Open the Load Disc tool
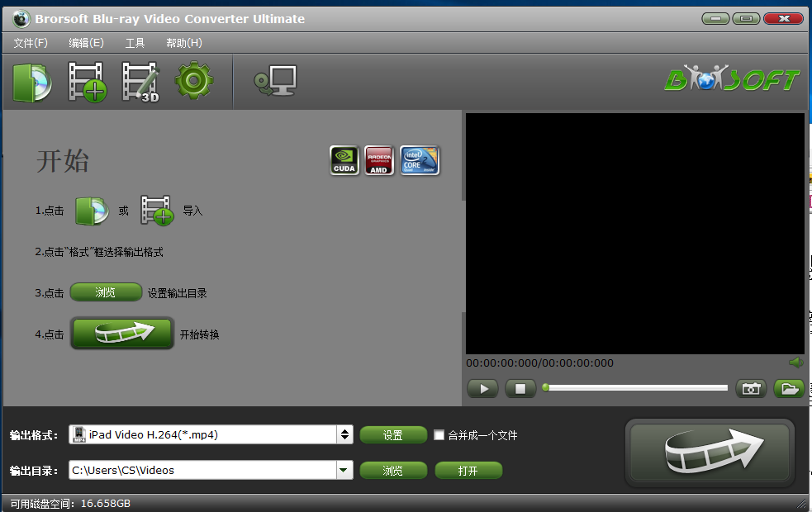 tap(32, 81)
